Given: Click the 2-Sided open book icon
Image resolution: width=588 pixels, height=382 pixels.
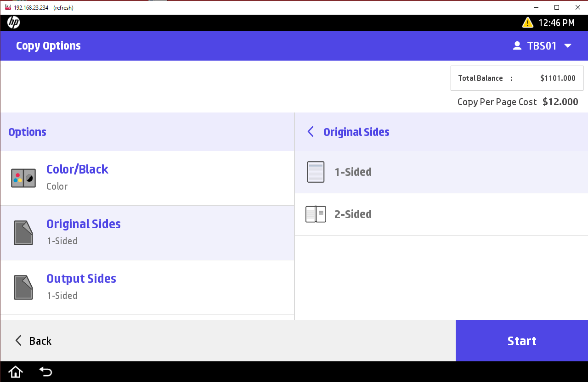Looking at the screenshot, I should (x=316, y=214).
